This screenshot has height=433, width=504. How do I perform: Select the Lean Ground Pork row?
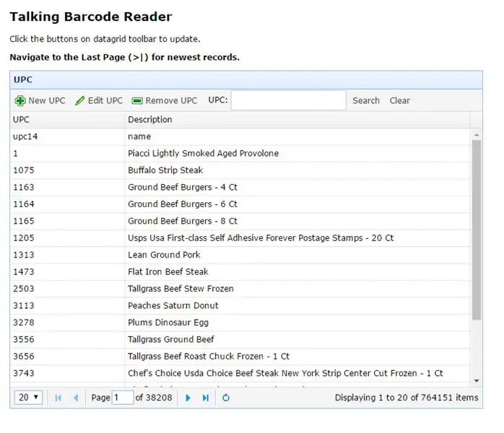point(240,255)
